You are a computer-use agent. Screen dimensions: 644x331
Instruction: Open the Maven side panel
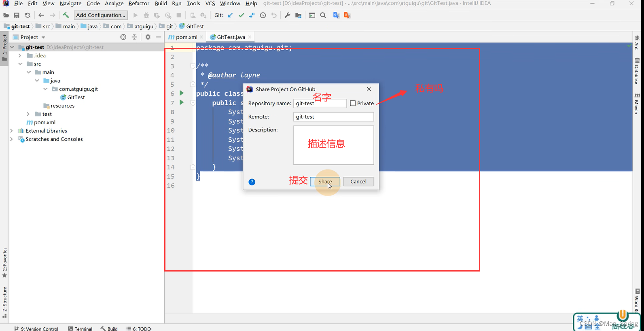pos(637,104)
